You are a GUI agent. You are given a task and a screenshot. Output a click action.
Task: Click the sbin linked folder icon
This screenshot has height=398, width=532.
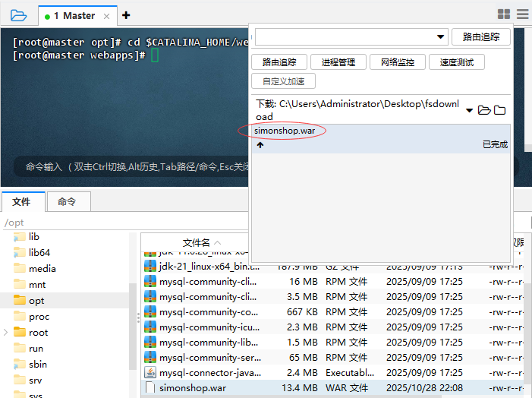(x=20, y=364)
